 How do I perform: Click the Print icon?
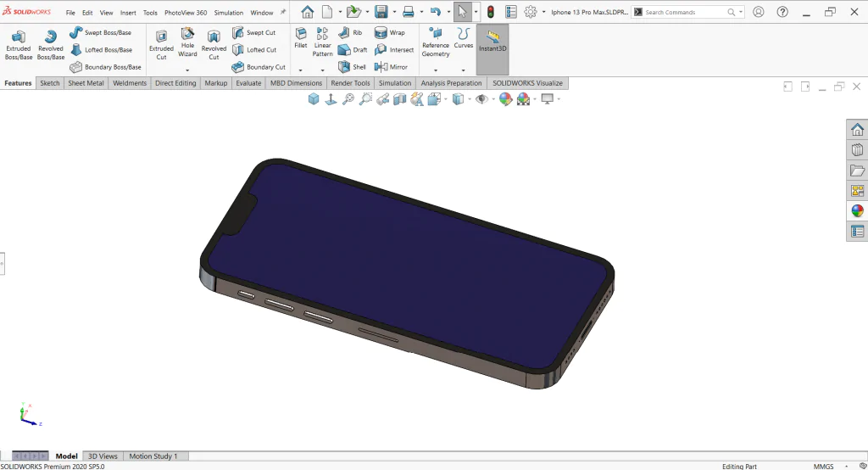pos(409,12)
